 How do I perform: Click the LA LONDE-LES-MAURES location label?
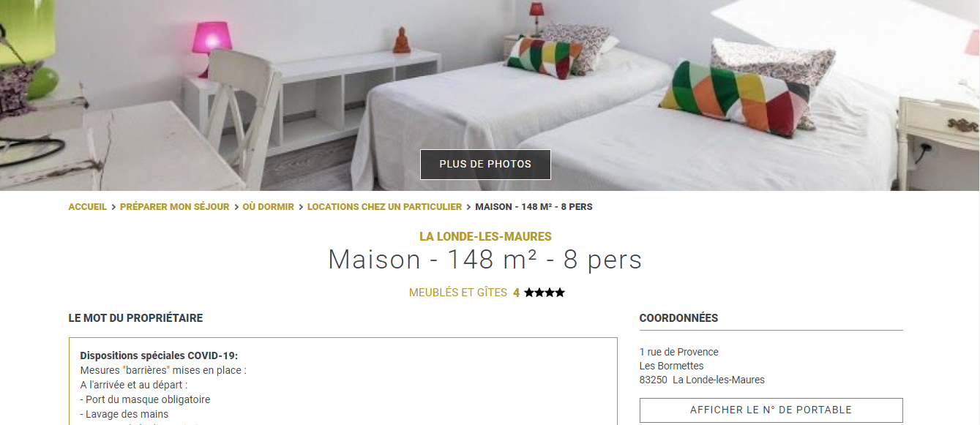[485, 237]
